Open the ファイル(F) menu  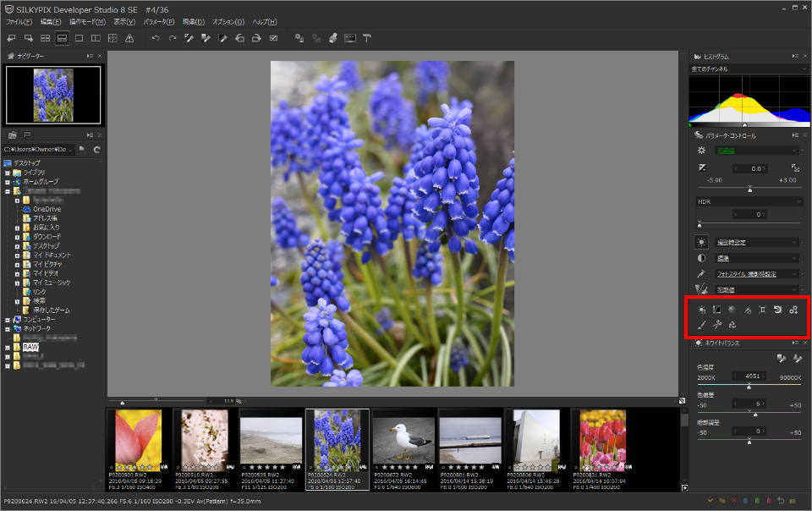[19, 21]
